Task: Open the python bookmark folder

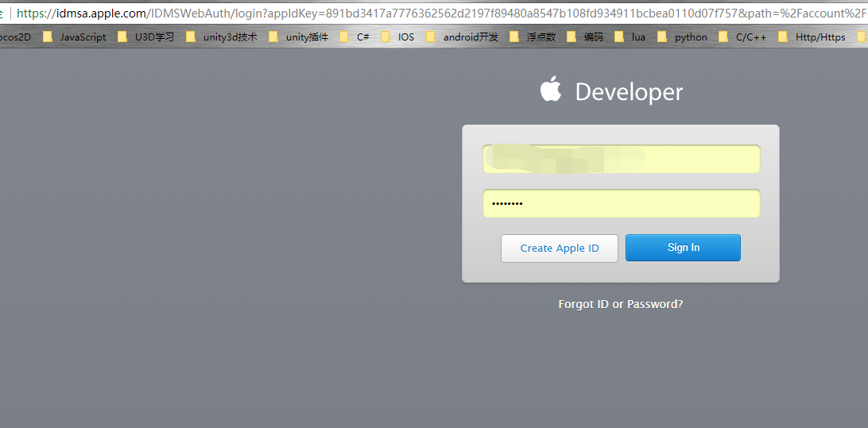Action: pyautogui.click(x=683, y=37)
